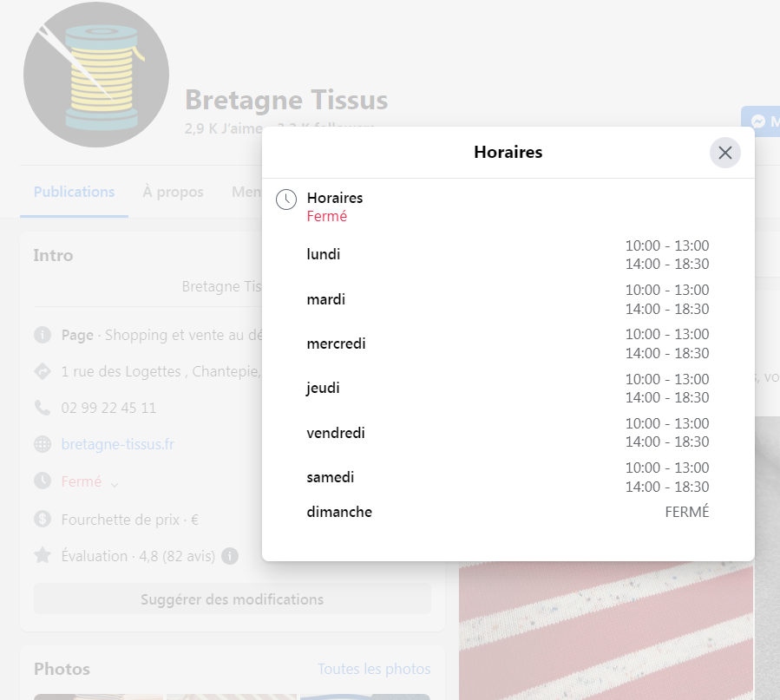Viewport: 780px width, 700px height.
Task: Open the Publications tab
Action: click(x=74, y=192)
